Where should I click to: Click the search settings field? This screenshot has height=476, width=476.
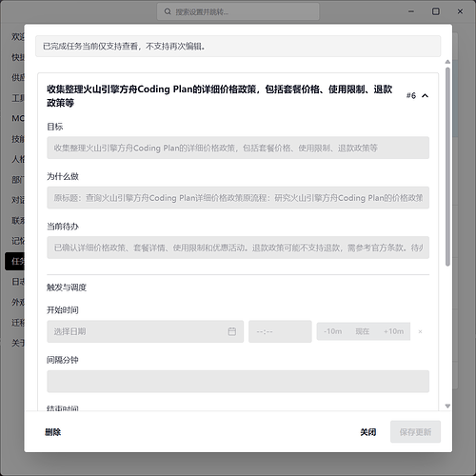point(238,11)
